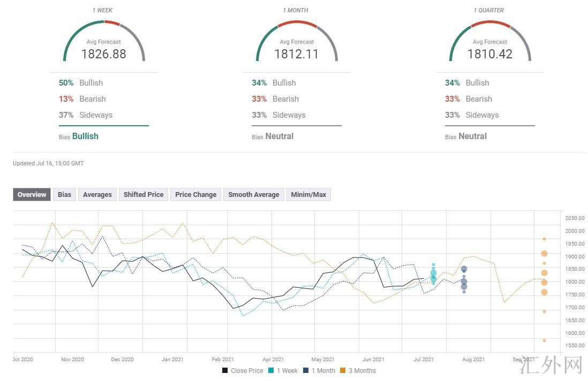The image size is (588, 381).
Task: Click the green Bullish bias label
Action: tap(85, 136)
